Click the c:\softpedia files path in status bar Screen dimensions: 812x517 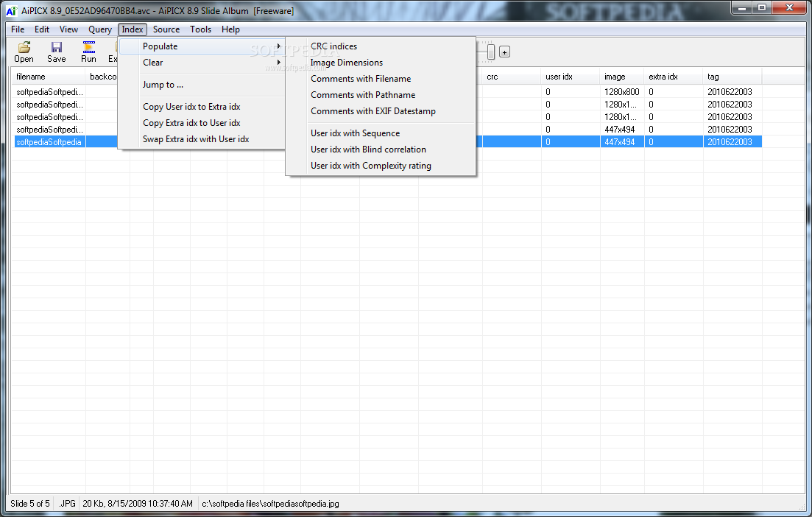tap(270, 504)
